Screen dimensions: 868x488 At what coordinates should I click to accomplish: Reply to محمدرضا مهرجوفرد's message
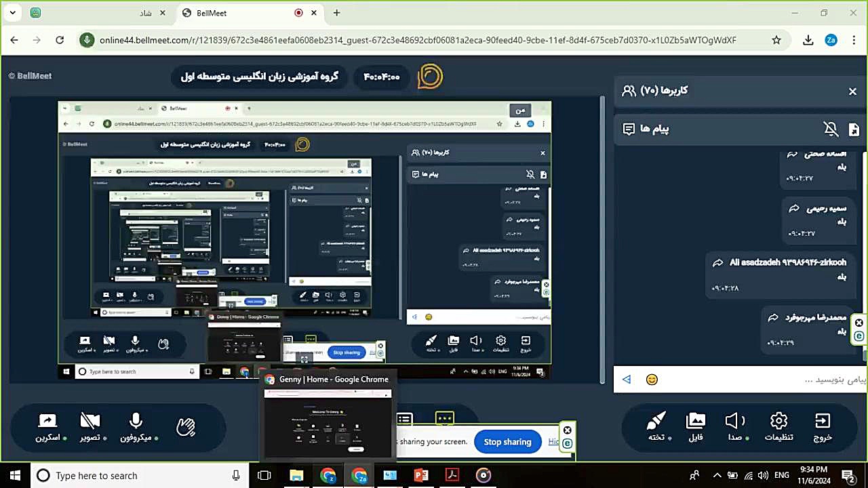tap(772, 317)
